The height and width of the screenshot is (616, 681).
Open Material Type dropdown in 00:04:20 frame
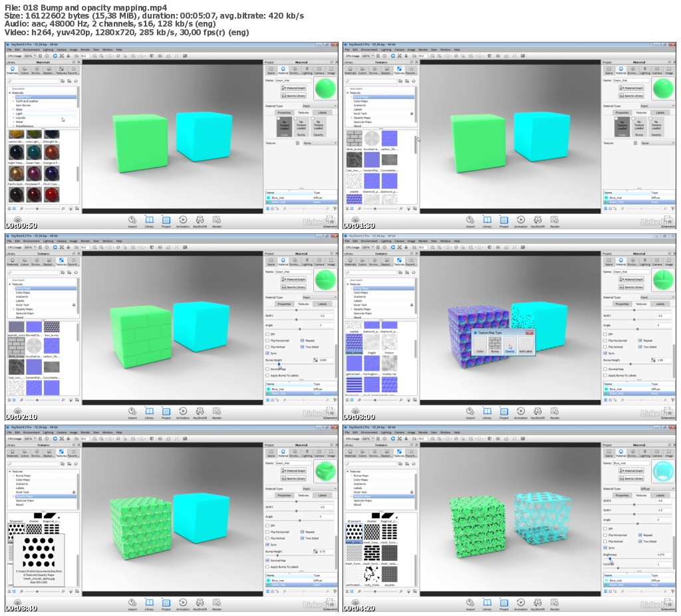pos(656,489)
